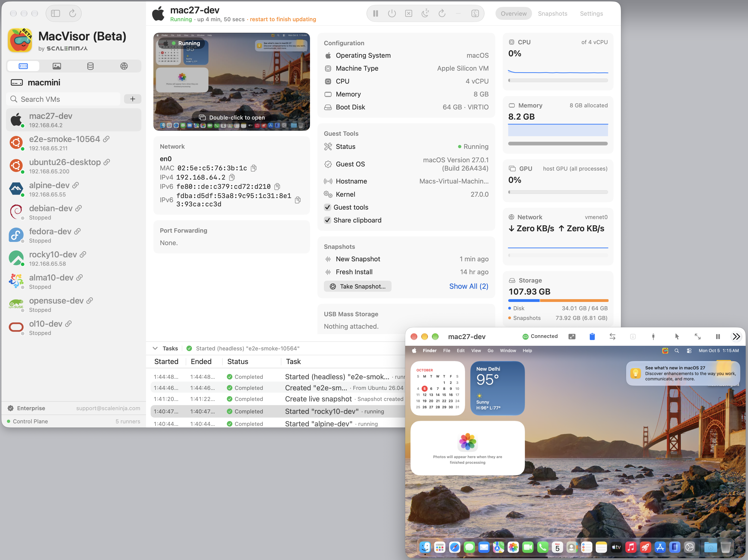Click the Show All (2) link
748x560 pixels.
(469, 287)
